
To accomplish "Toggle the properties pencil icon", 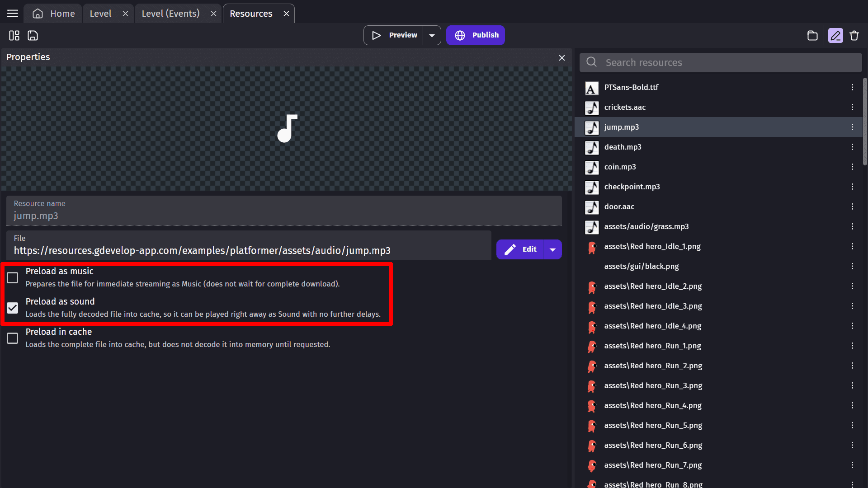I will [835, 36].
